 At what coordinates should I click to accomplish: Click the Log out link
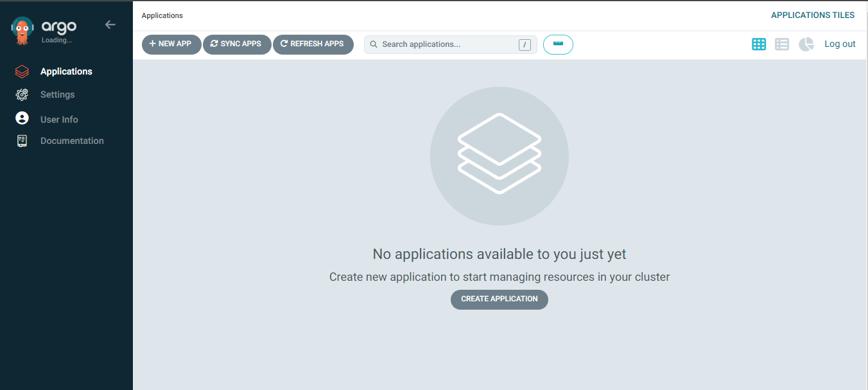840,44
